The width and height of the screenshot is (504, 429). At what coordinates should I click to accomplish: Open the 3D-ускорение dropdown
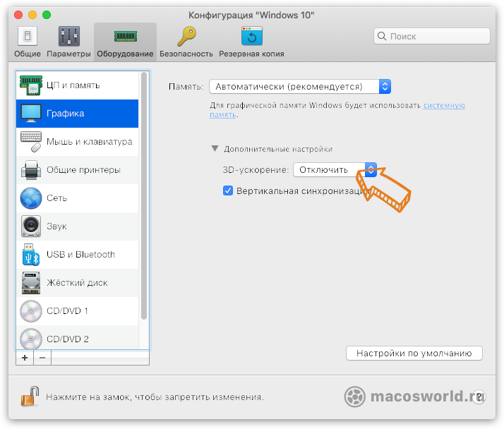pos(335,169)
